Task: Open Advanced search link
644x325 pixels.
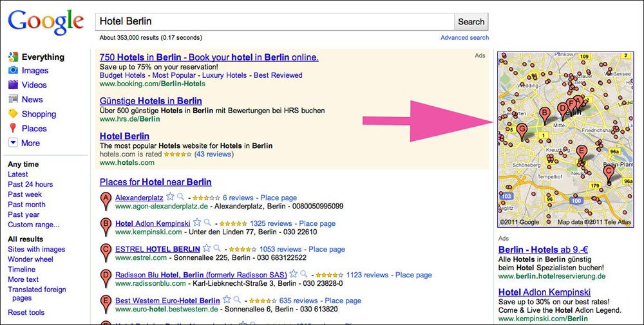Action: point(465,37)
